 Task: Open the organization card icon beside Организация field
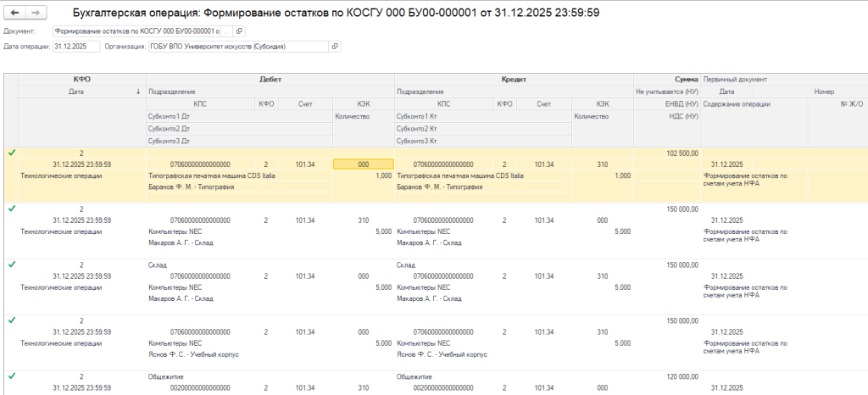pos(335,47)
